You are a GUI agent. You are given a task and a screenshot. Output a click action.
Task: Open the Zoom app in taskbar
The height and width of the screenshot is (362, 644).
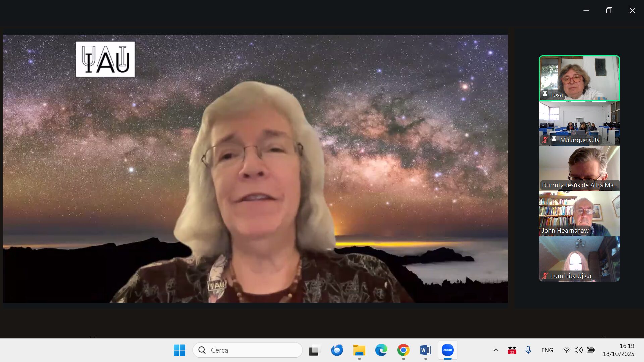447,350
